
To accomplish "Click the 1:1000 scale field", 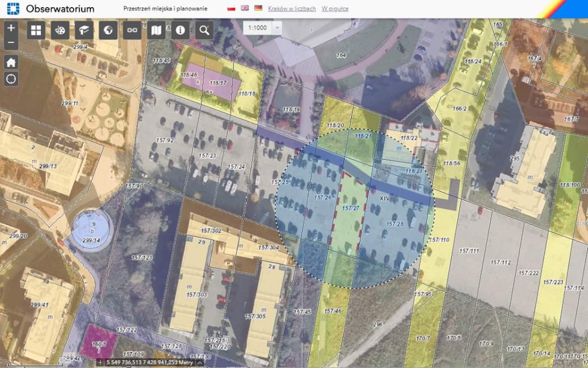I will tap(258, 28).
